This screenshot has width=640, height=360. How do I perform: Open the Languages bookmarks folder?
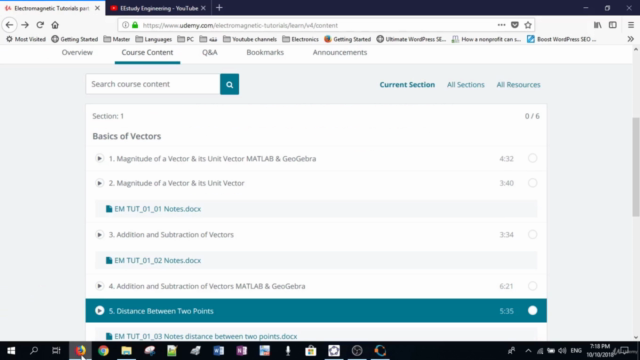(153, 39)
